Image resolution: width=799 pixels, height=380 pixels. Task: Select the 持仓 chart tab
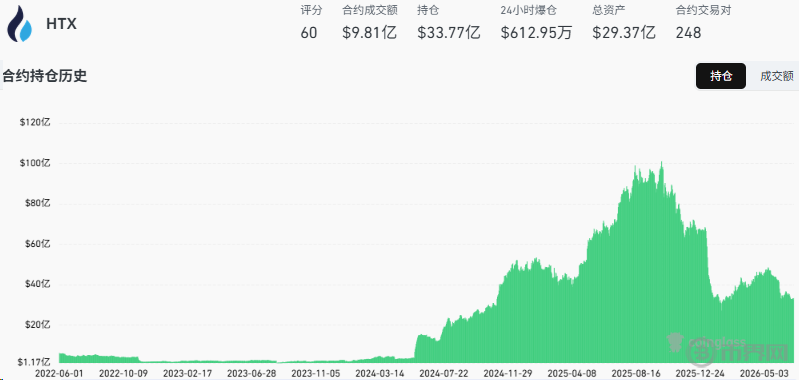[x=721, y=76]
